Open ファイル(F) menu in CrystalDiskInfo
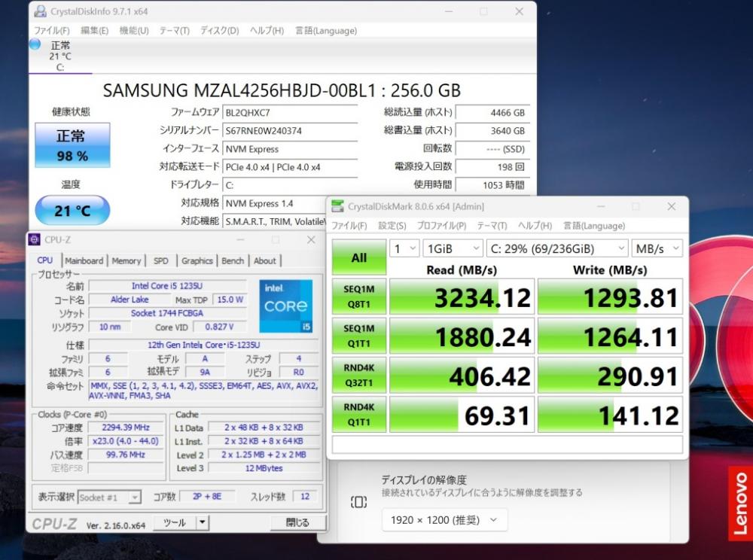753x560 pixels. click(x=51, y=31)
